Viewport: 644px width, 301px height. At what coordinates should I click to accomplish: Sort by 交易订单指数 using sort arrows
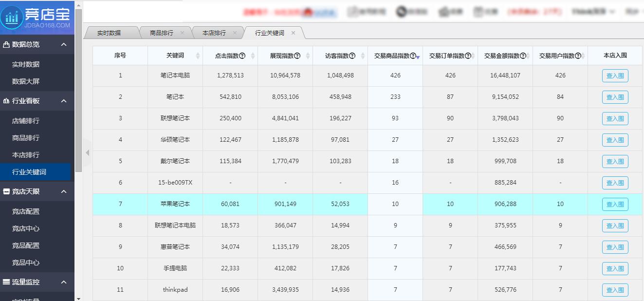point(473,56)
